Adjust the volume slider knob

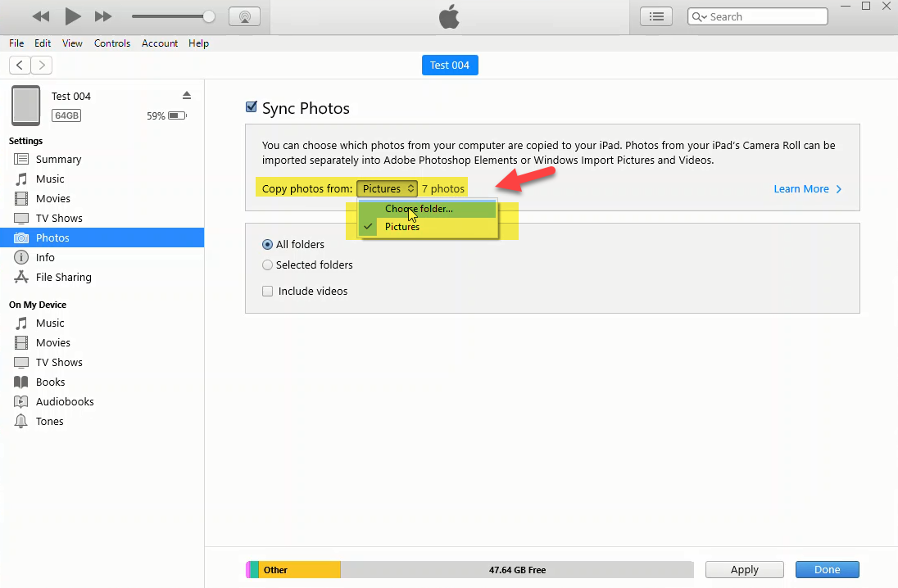tap(209, 16)
